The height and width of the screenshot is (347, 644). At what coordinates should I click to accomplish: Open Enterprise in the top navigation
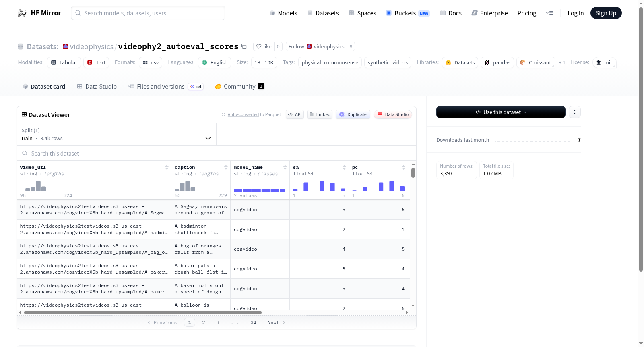click(489, 13)
